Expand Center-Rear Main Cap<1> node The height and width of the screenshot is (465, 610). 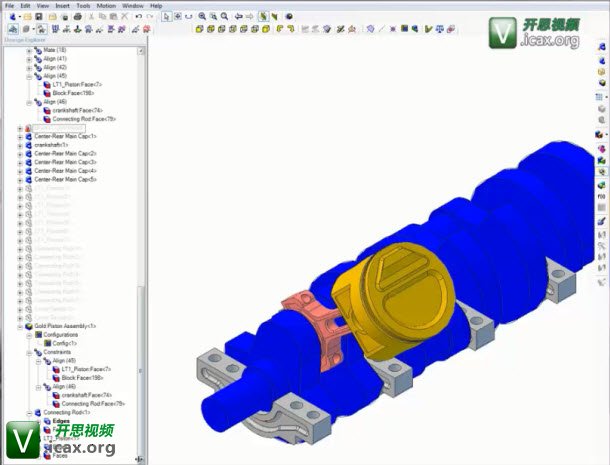pos(20,137)
